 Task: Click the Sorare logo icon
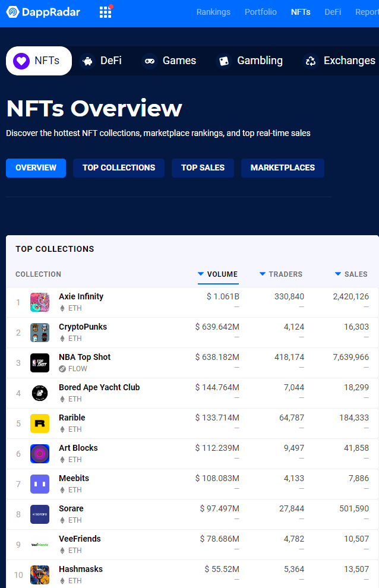40,514
